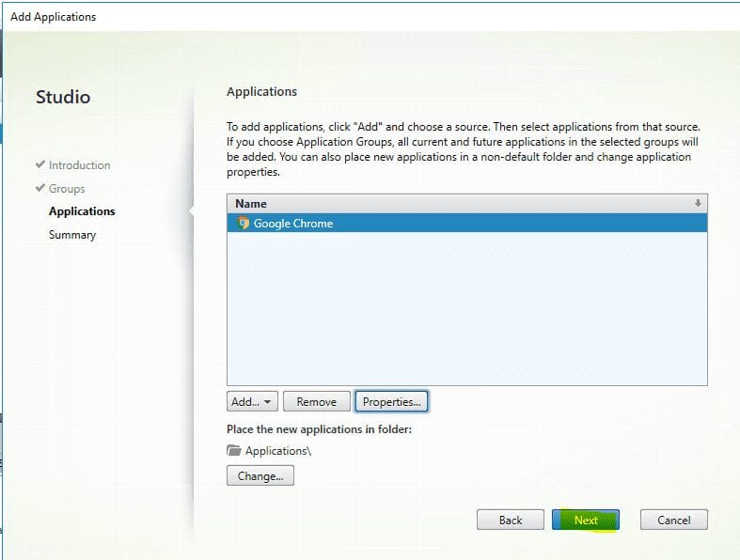Go to the Introduction step
This screenshot has height=560, width=740.
pyautogui.click(x=79, y=165)
